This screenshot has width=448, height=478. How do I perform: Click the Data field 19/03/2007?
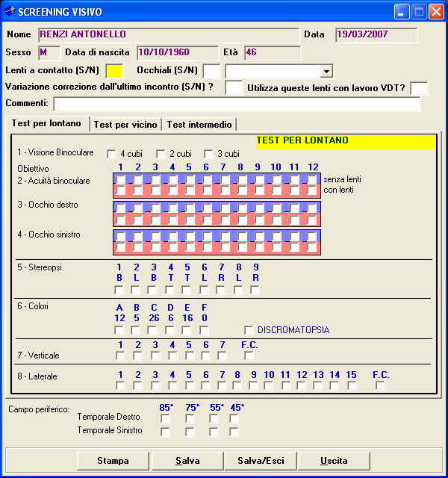point(376,35)
